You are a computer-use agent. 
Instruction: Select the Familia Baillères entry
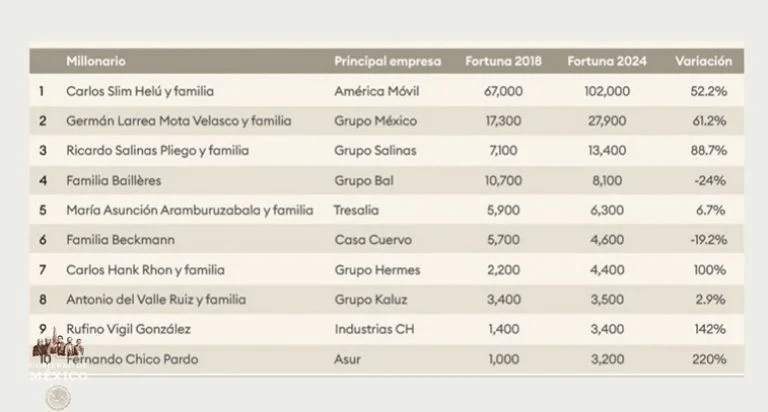[x=113, y=181]
